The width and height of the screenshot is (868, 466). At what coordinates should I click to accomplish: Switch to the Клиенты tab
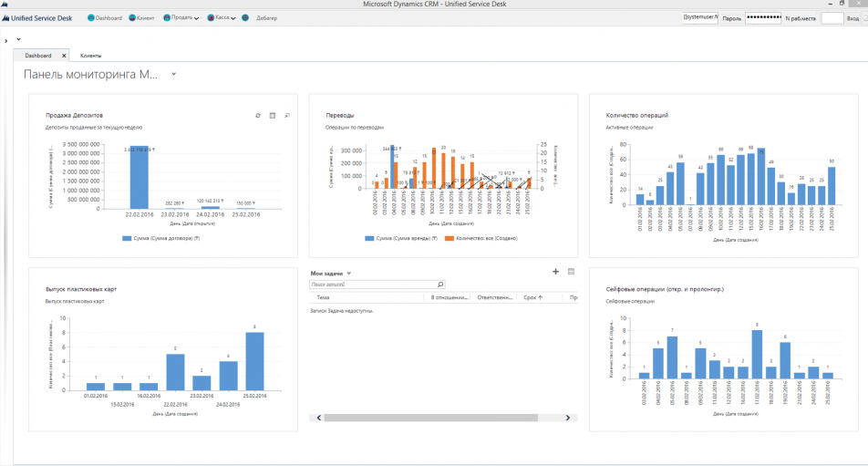click(91, 56)
